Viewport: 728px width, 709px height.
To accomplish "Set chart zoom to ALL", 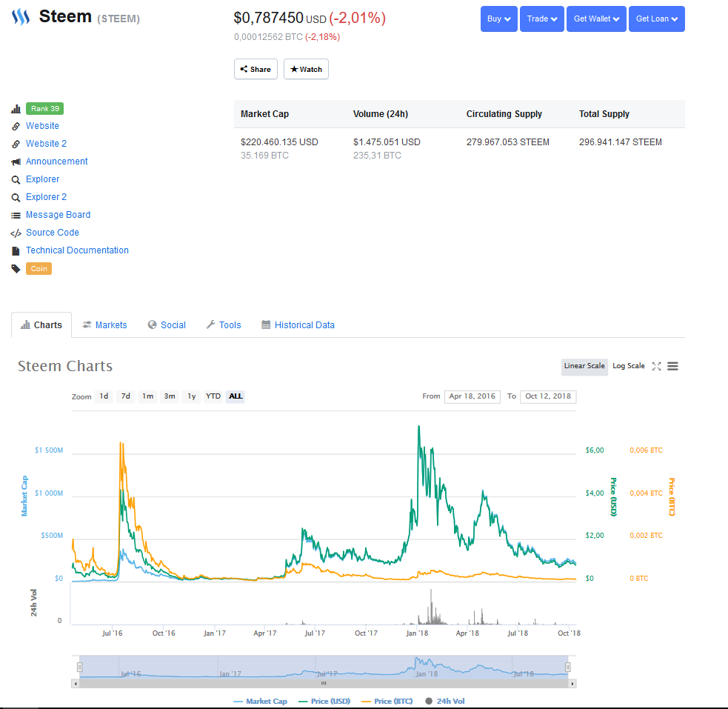I will 236,396.
